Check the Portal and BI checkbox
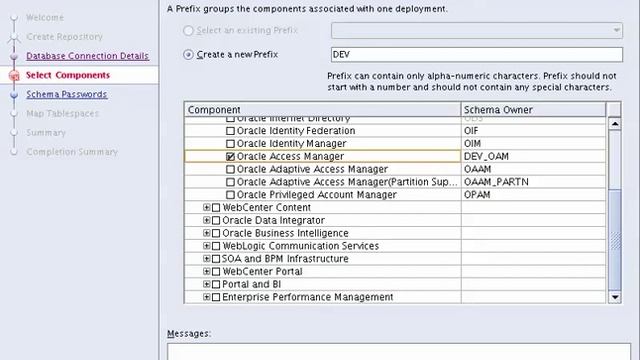 (216, 284)
